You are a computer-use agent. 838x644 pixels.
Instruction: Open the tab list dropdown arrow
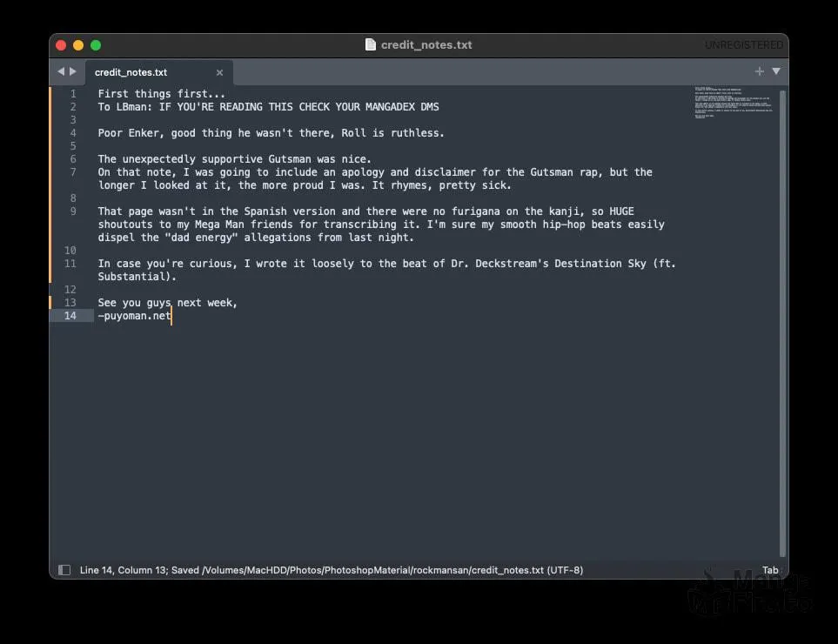click(776, 71)
